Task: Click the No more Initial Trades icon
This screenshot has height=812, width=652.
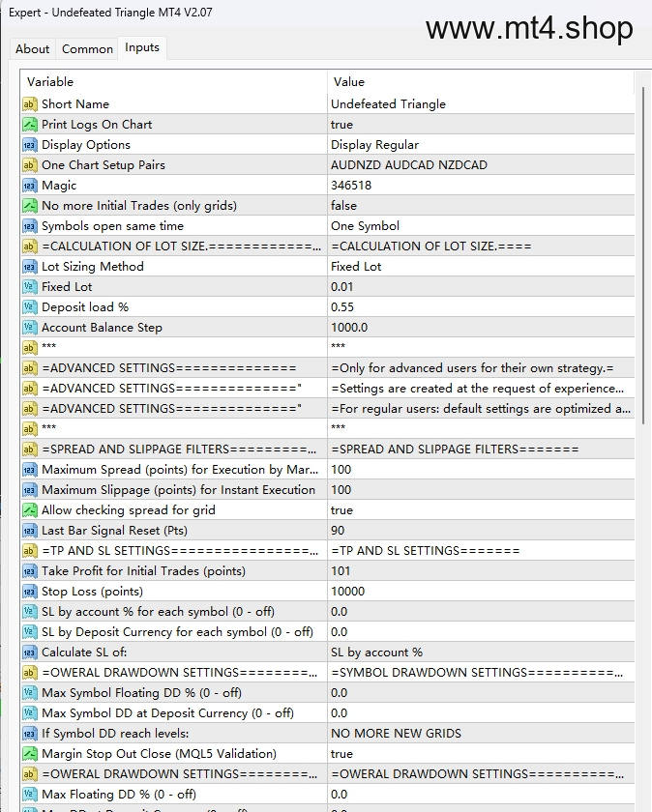Action: tap(30, 206)
